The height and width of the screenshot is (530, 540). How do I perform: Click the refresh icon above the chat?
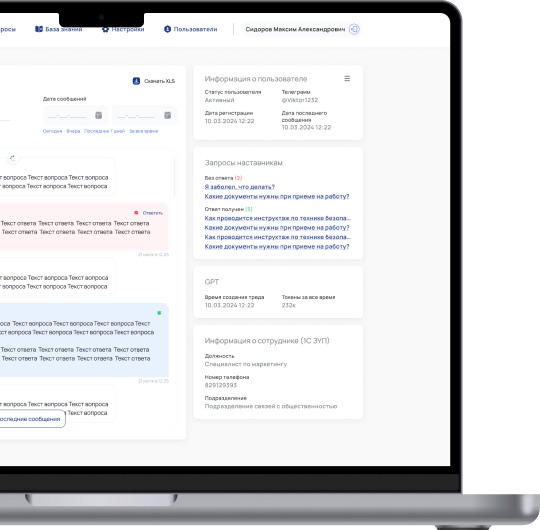13,158
